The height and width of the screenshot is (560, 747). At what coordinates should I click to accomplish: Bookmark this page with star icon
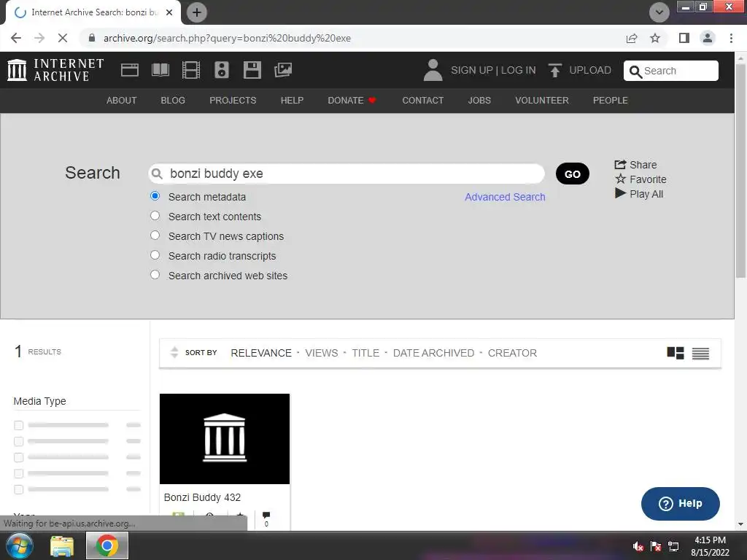coord(655,38)
